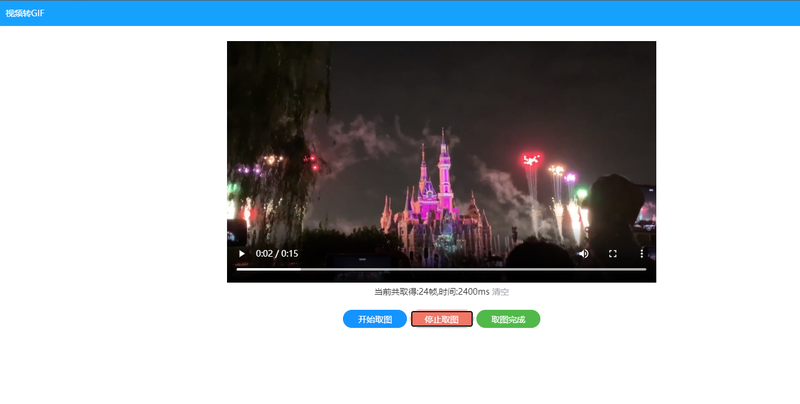Click the 当前共取得:24帧 status text
The height and width of the screenshot is (404, 800).
coord(406,292)
